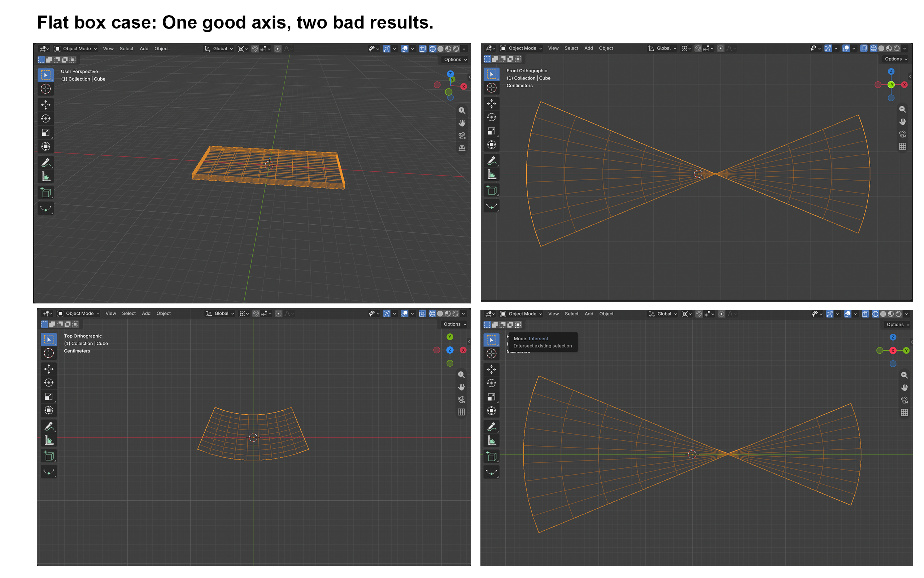Click zoom magnifier icon in User Perspective viewport
924x578 pixels.
[462, 111]
